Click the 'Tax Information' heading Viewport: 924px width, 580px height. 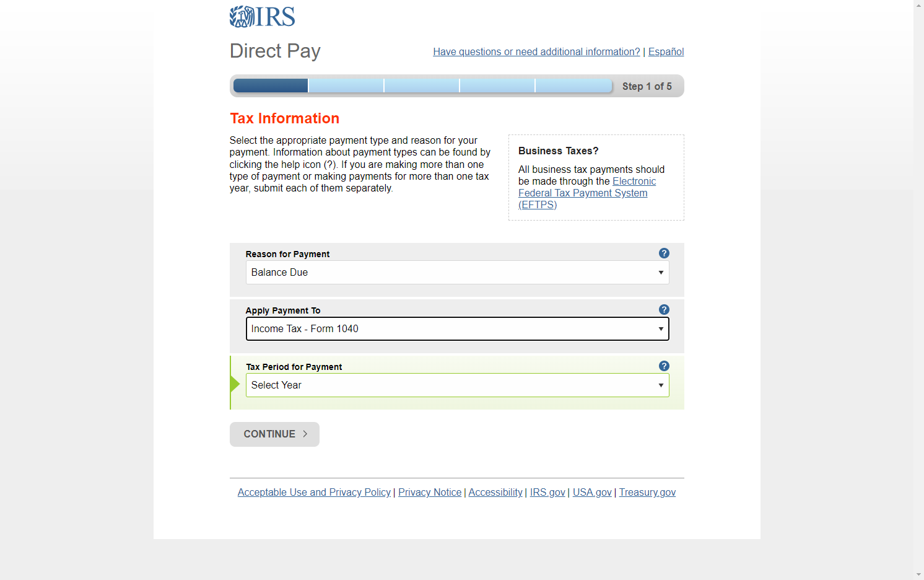(x=284, y=118)
